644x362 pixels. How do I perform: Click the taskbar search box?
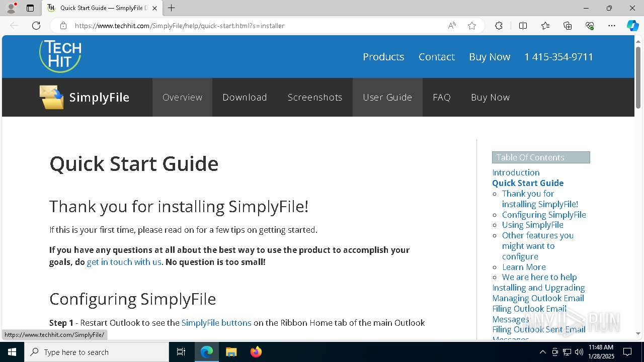pyautogui.click(x=97, y=352)
